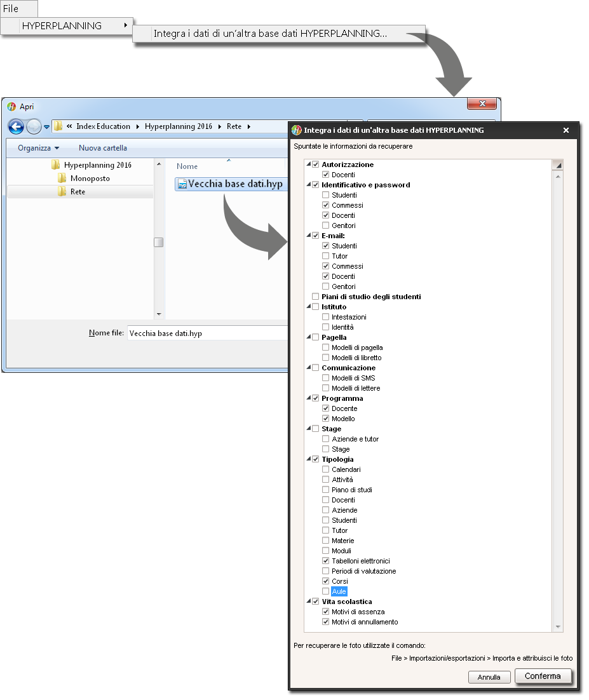The width and height of the screenshot is (589, 700).
Task: Click the Conferma button
Action: pos(543,676)
